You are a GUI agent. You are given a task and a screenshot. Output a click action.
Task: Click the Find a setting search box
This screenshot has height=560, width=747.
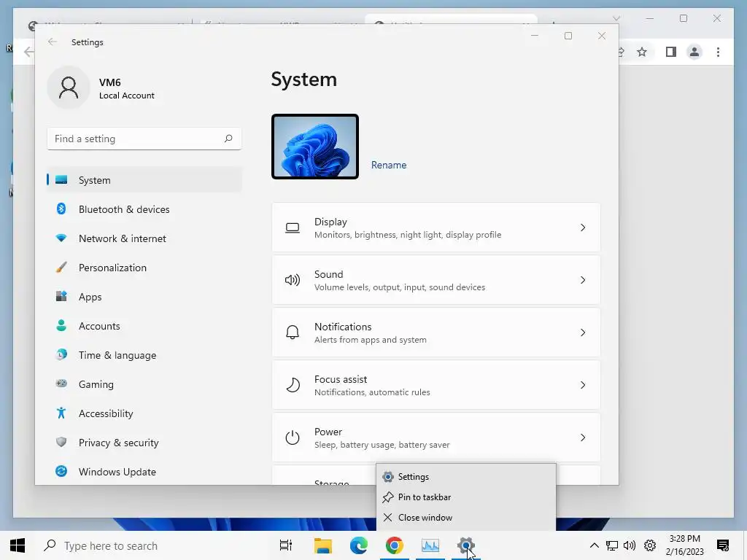pyautogui.click(x=144, y=139)
